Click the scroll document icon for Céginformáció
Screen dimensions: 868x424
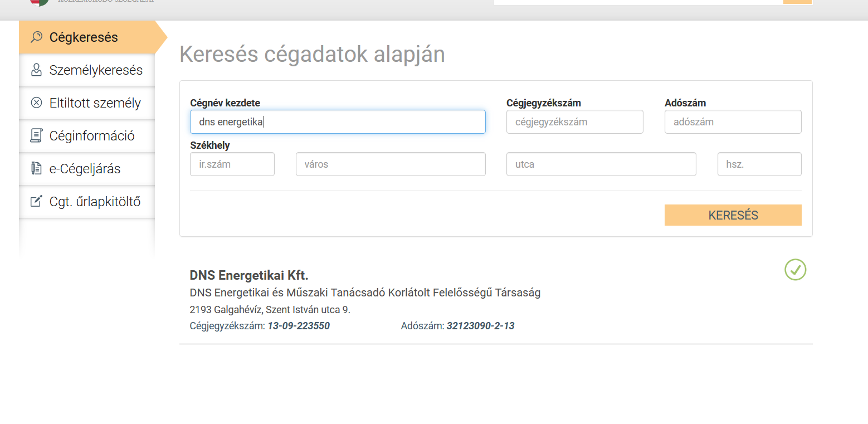coord(37,136)
